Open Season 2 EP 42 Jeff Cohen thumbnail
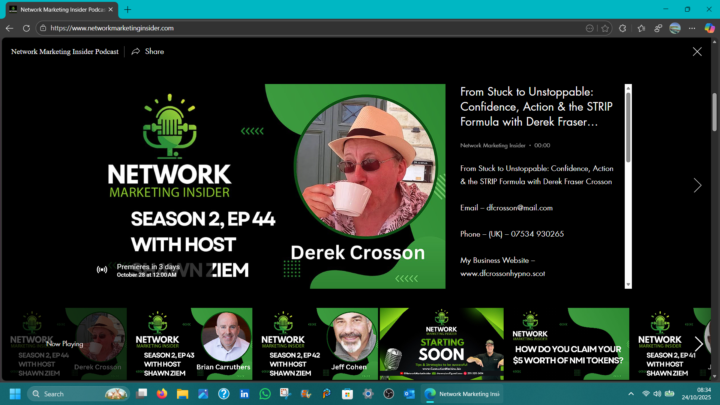 pyautogui.click(x=315, y=343)
